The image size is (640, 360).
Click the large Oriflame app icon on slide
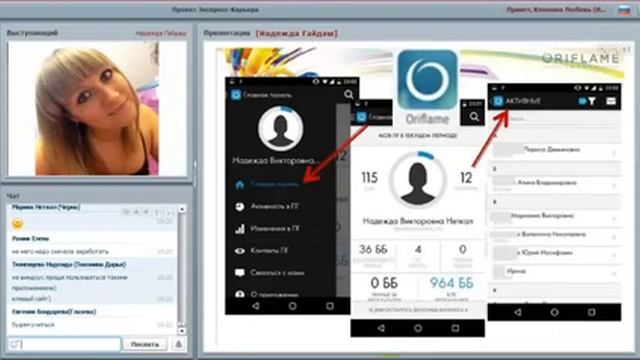427,80
